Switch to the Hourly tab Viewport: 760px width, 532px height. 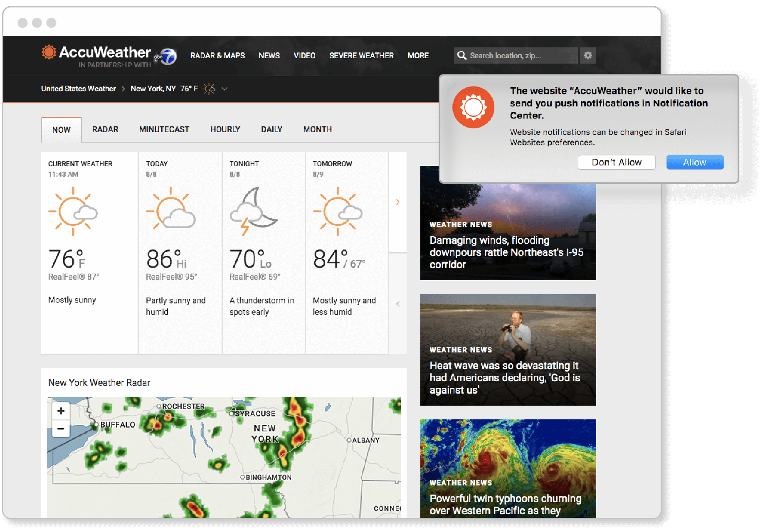click(225, 129)
